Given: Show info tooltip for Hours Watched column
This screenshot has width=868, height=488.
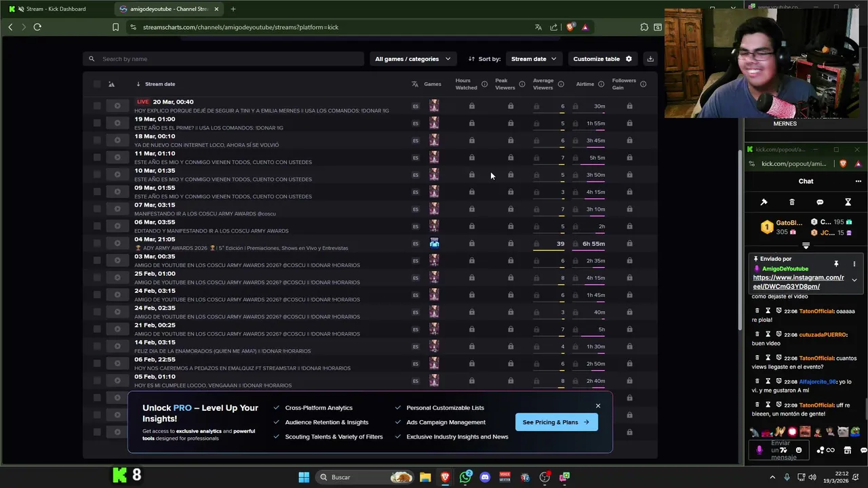Looking at the screenshot, I should point(484,84).
